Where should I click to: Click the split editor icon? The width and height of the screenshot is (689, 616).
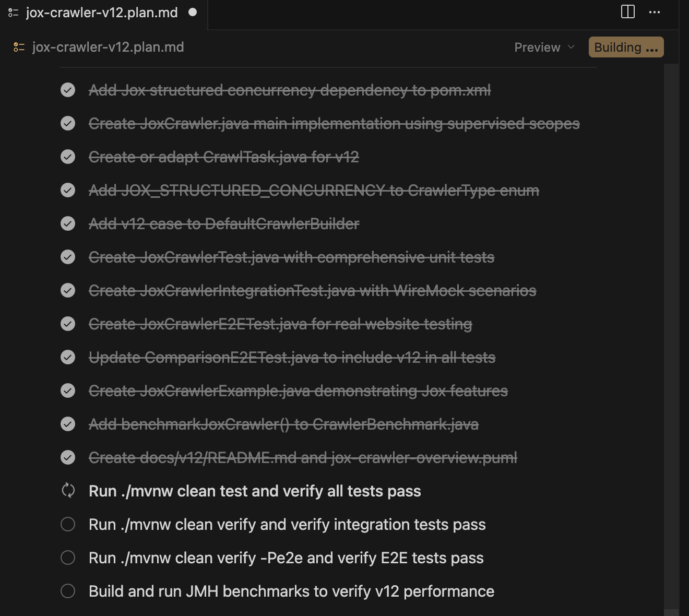click(627, 12)
